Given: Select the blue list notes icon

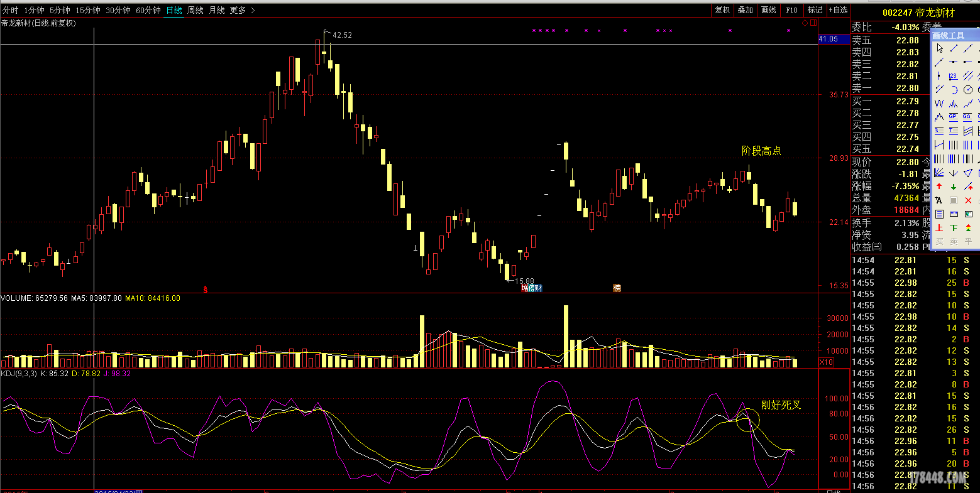Looking at the screenshot, I should (x=939, y=214).
